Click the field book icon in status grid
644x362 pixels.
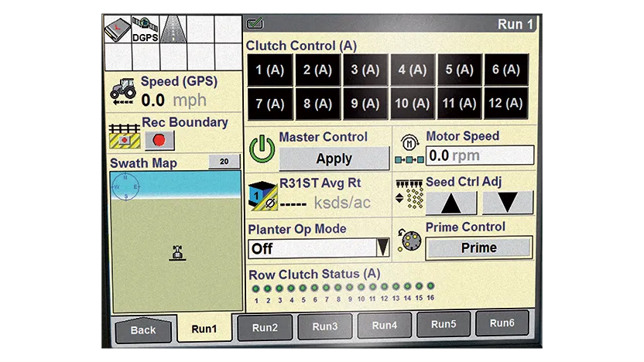pos(118,29)
